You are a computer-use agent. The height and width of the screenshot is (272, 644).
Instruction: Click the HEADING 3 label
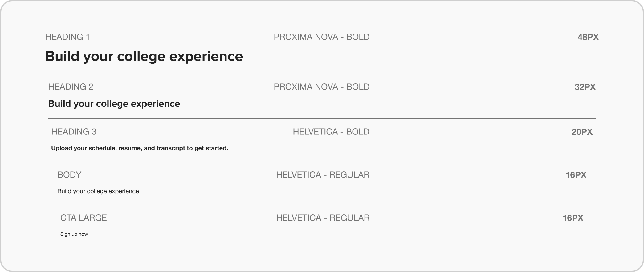pyautogui.click(x=74, y=132)
